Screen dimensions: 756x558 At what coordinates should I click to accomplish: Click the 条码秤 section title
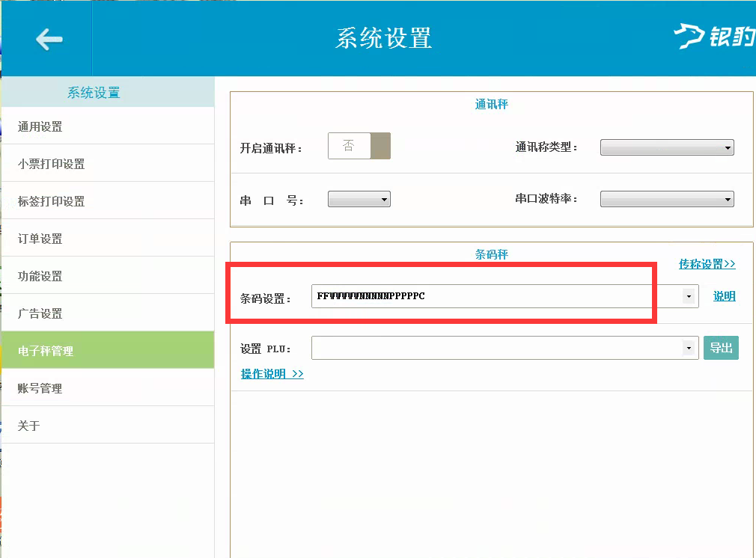491,254
